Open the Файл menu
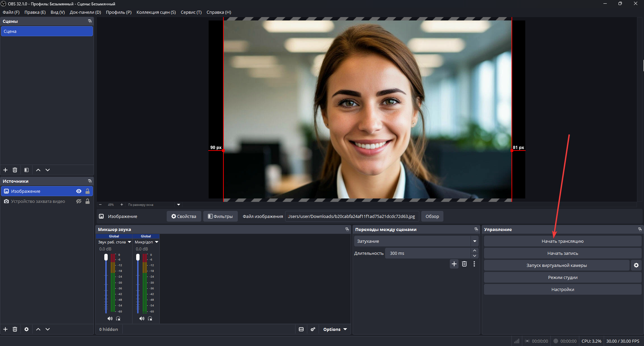This screenshot has width=644, height=346. 11,12
